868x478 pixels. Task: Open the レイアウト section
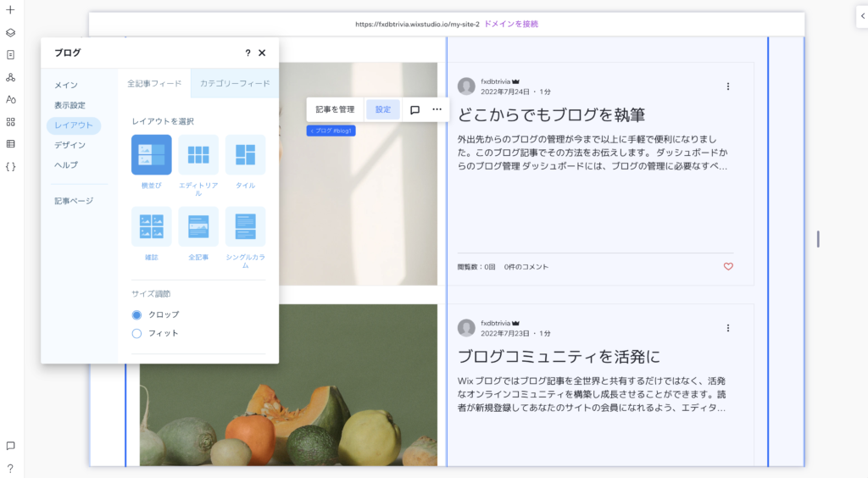(x=74, y=125)
